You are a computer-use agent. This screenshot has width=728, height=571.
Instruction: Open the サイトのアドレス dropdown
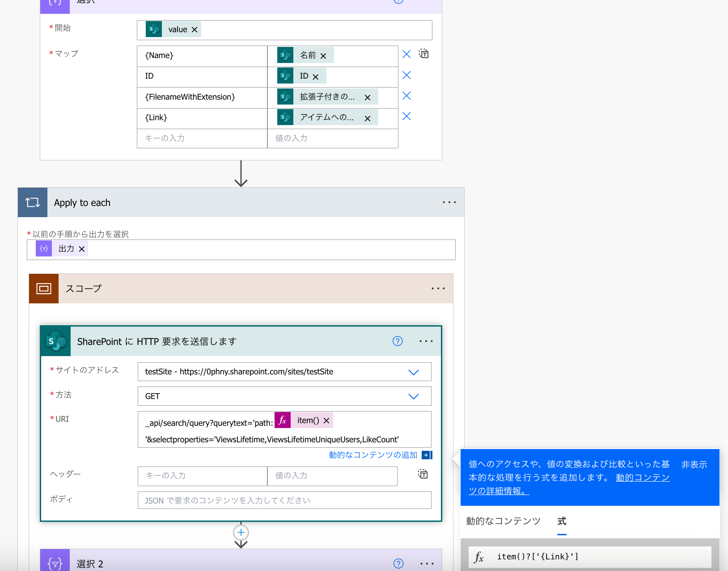413,371
